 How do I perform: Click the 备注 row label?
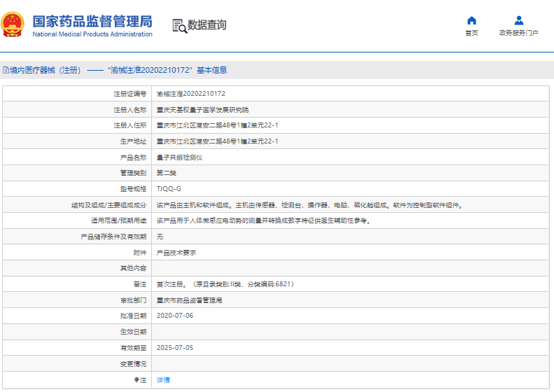pyautogui.click(x=140, y=284)
